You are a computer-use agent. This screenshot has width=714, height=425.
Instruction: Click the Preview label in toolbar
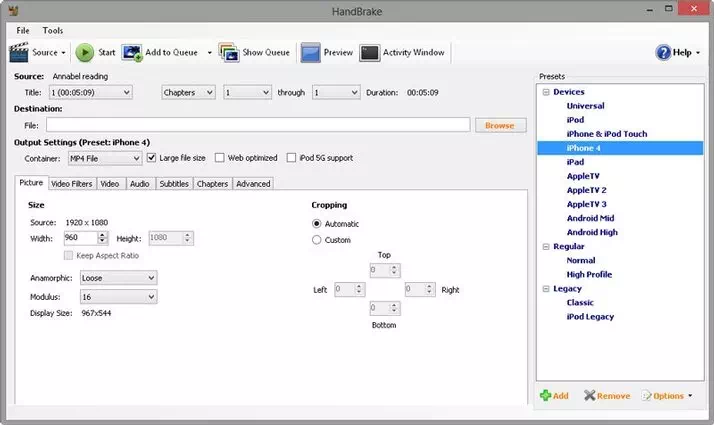point(338,52)
